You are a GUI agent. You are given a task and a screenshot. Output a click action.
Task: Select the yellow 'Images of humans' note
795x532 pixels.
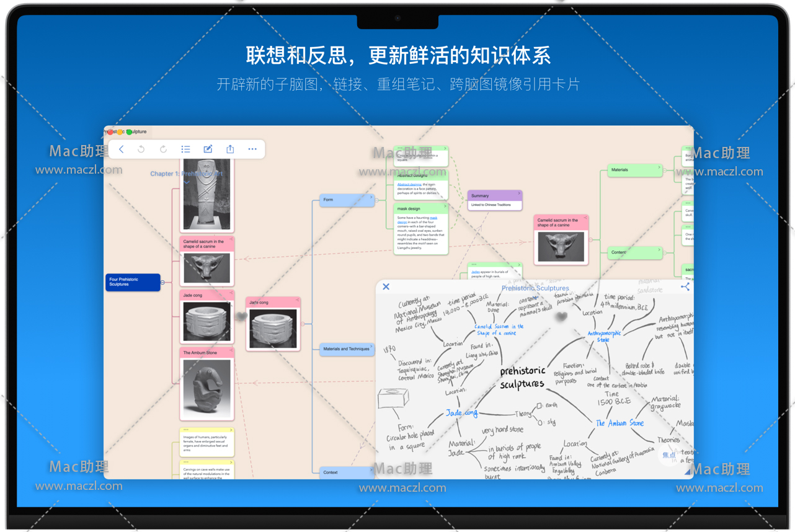click(x=207, y=442)
